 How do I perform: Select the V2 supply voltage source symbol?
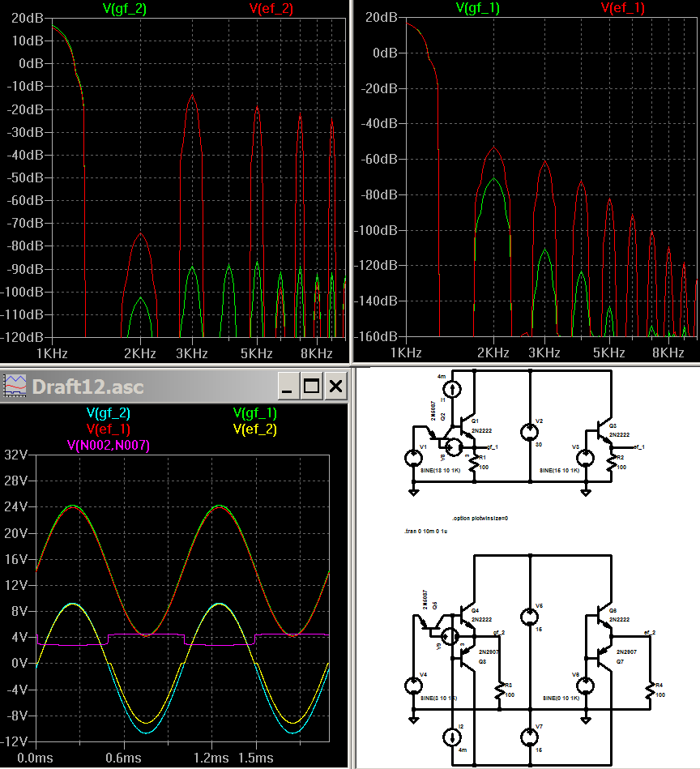point(529,432)
